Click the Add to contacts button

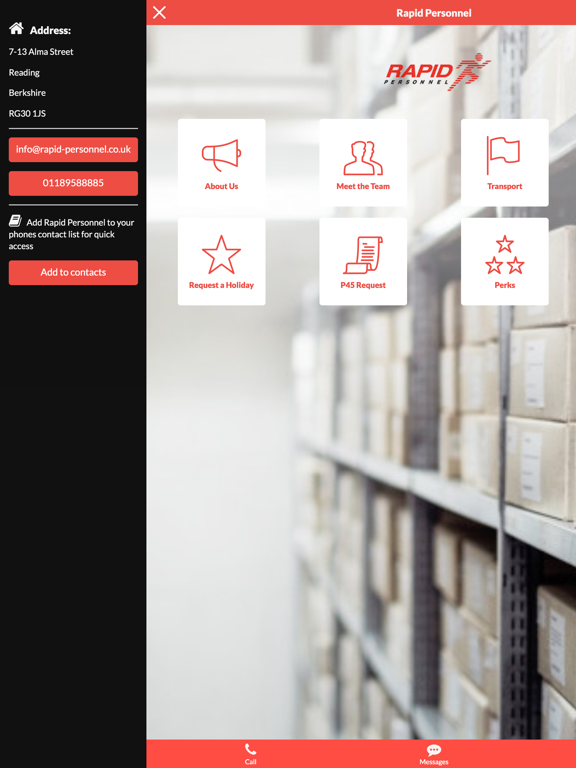pos(73,272)
